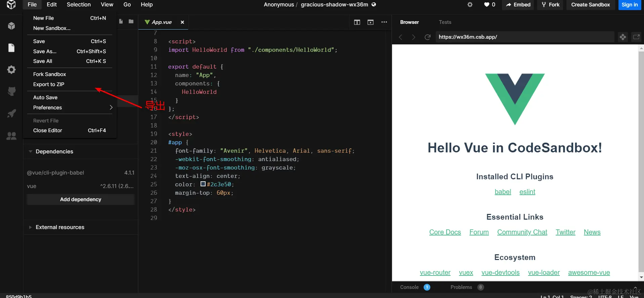Open the Help menu

coord(146,5)
